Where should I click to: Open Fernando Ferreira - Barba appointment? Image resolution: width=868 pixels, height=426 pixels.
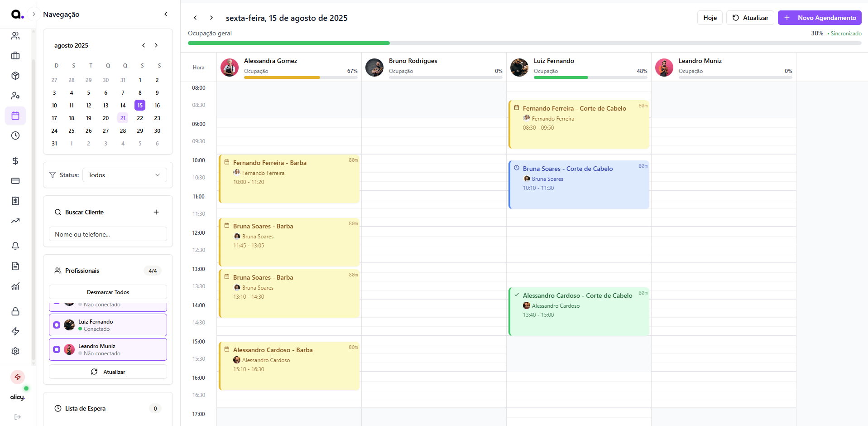pyautogui.click(x=289, y=179)
